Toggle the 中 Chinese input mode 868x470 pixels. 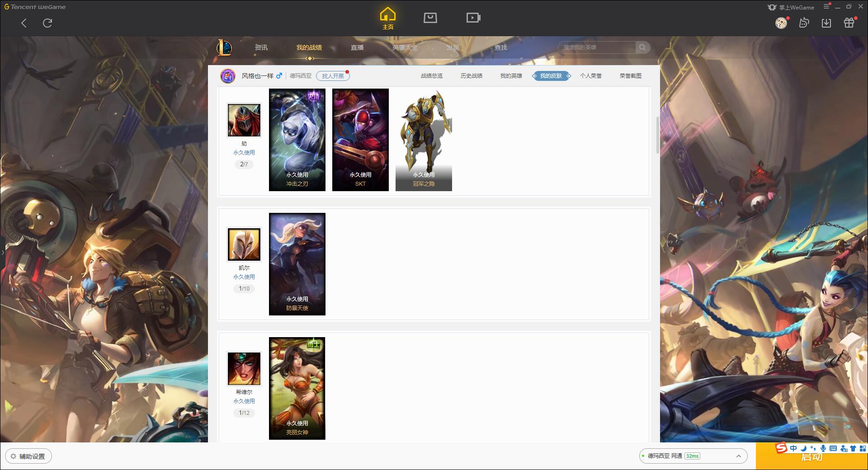point(793,448)
